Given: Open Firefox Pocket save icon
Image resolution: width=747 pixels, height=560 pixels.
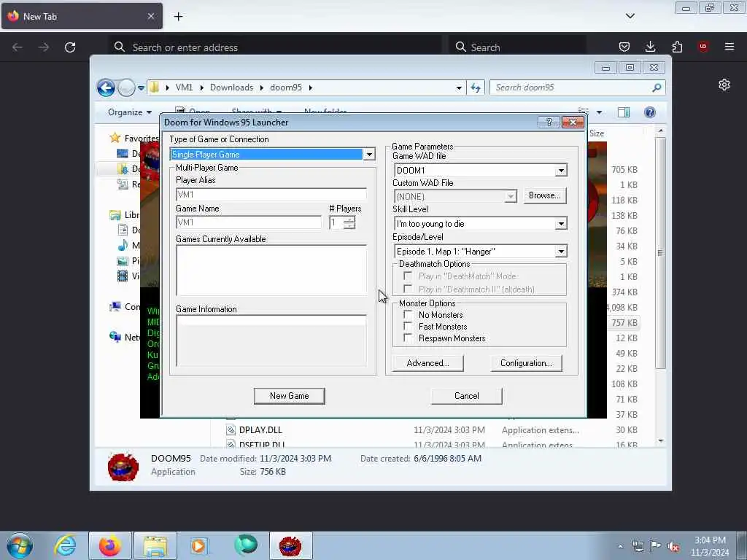Looking at the screenshot, I should (624, 47).
